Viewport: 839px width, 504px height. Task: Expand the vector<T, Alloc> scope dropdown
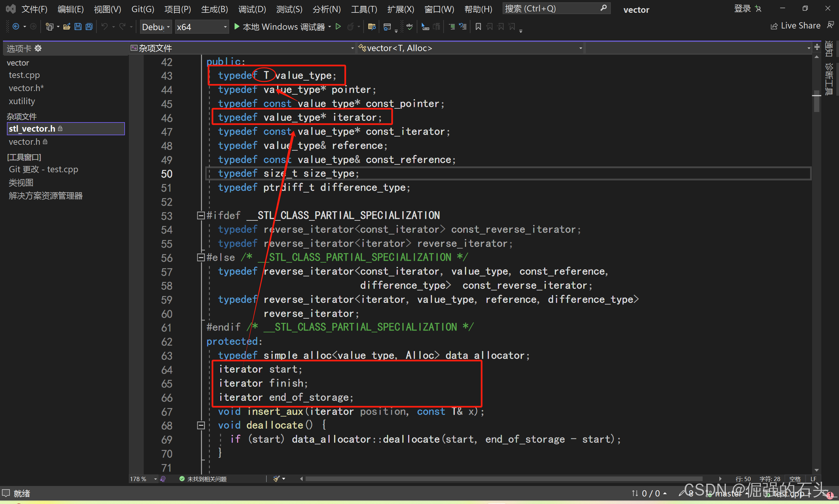580,48
